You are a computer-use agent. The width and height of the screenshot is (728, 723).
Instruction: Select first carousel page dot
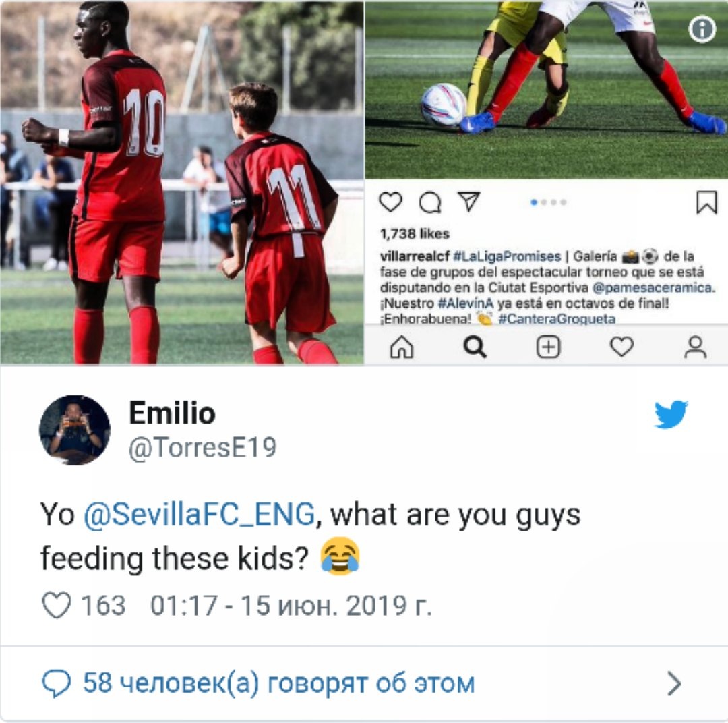534,202
